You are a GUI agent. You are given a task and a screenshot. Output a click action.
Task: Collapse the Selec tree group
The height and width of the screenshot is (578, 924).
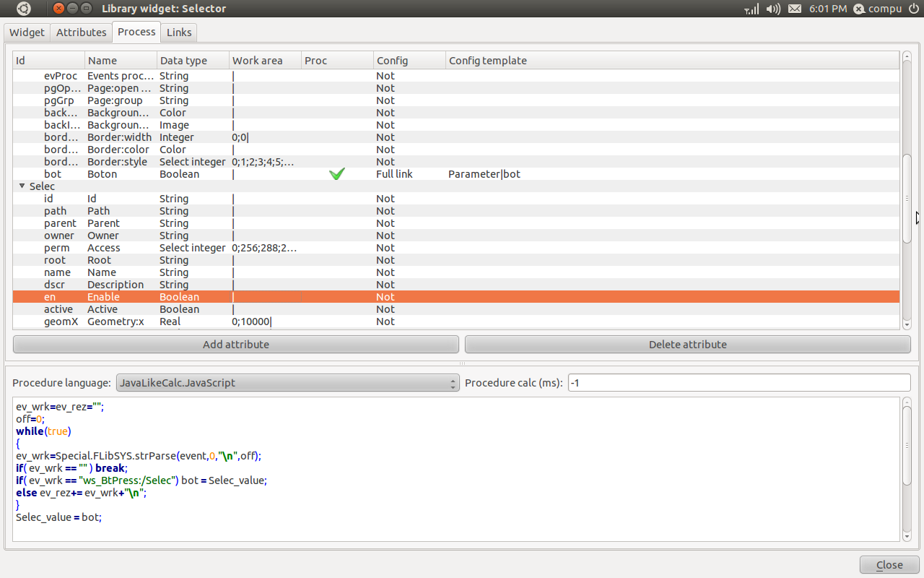click(x=21, y=186)
